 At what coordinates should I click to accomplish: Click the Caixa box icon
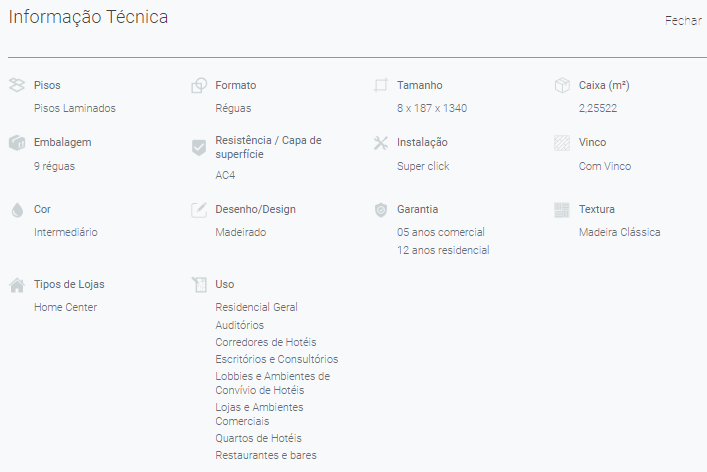562,85
